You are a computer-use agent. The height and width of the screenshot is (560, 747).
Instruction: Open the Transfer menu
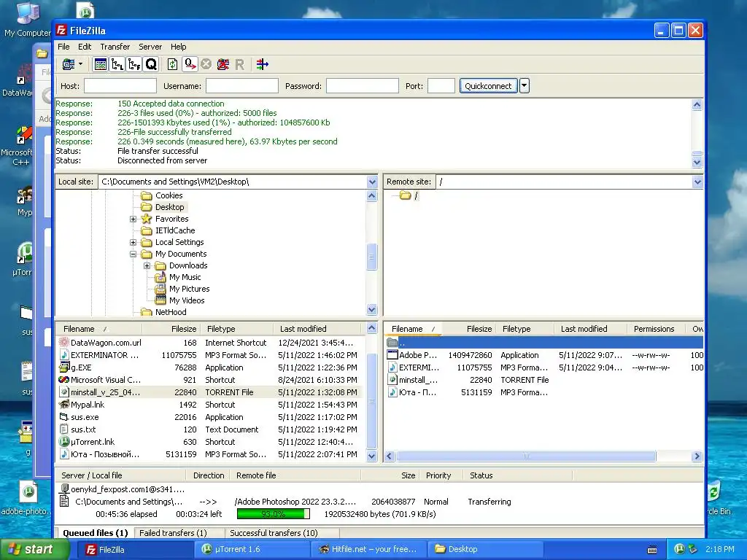point(115,47)
